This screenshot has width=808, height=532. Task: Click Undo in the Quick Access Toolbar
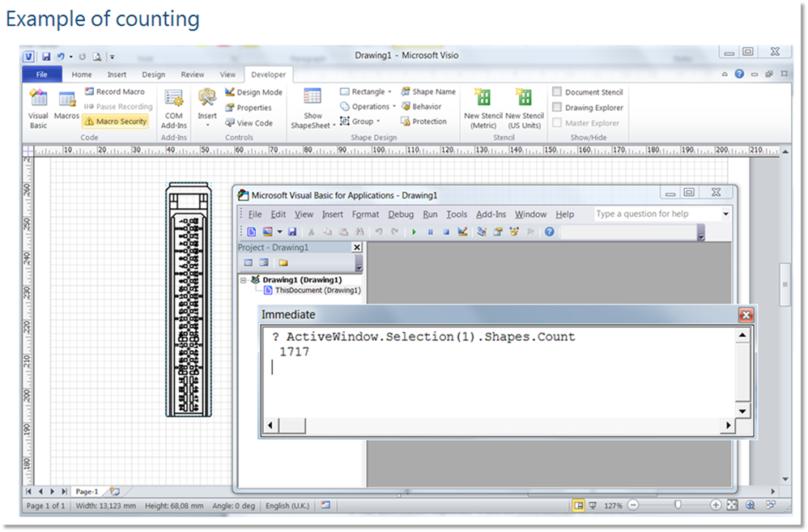[61, 56]
